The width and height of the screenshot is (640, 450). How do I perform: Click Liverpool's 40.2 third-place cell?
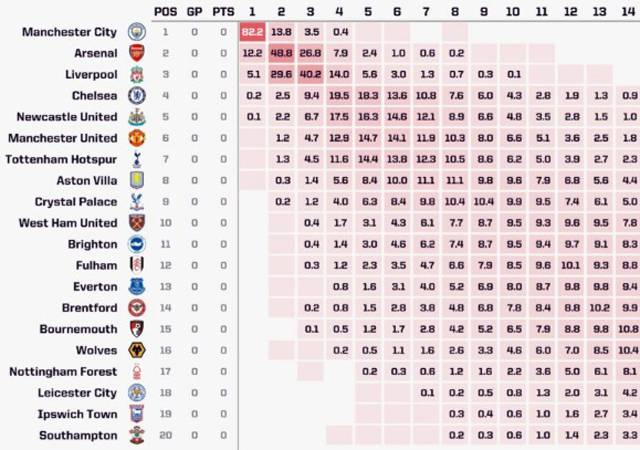311,74
